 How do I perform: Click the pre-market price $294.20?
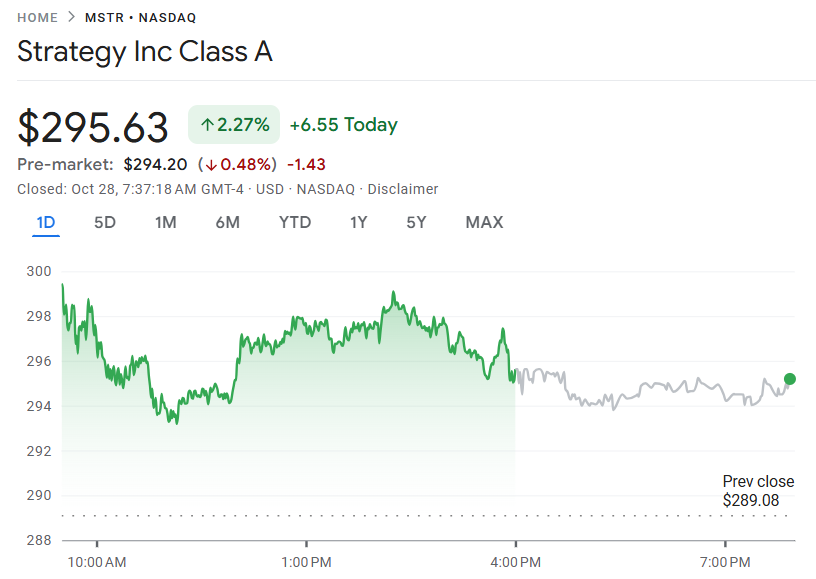pyautogui.click(x=155, y=164)
